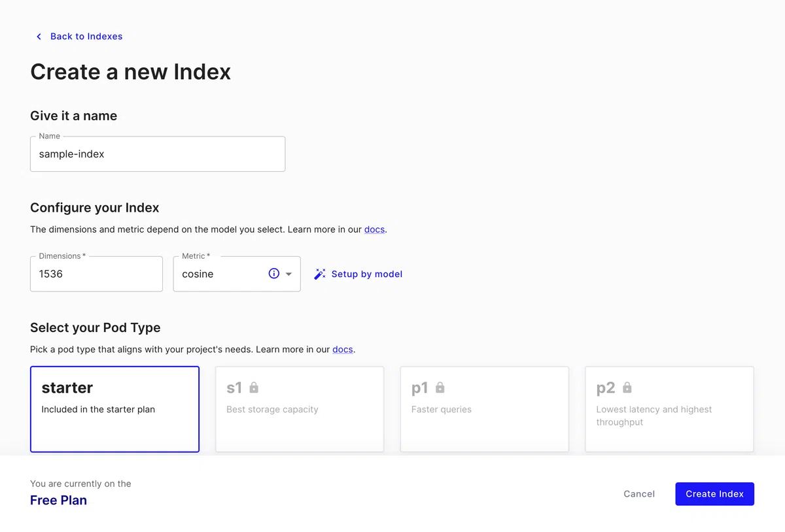Click the lock icon on p2 pod
This screenshot has height=532, width=785.
[x=627, y=388]
